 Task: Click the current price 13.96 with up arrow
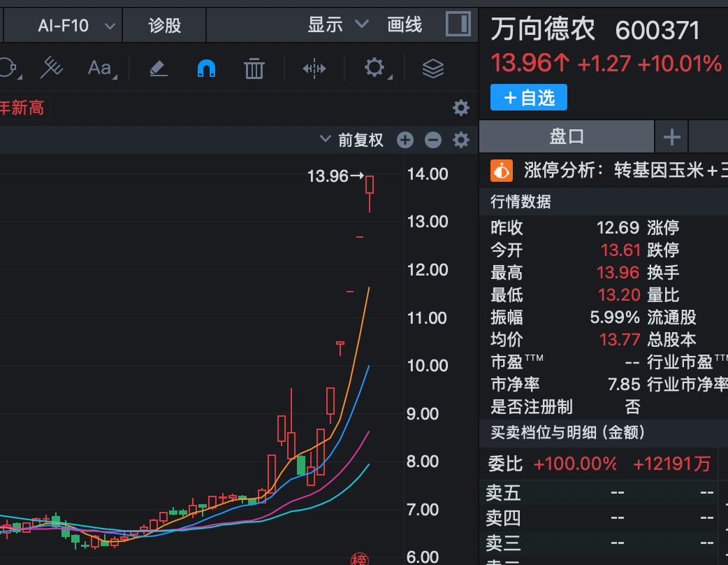point(530,63)
